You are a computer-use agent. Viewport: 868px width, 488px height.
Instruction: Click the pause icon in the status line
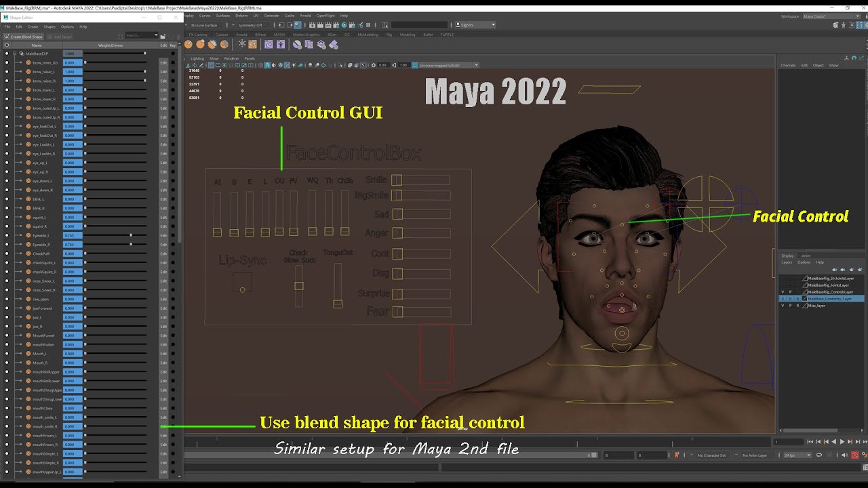pos(368,25)
